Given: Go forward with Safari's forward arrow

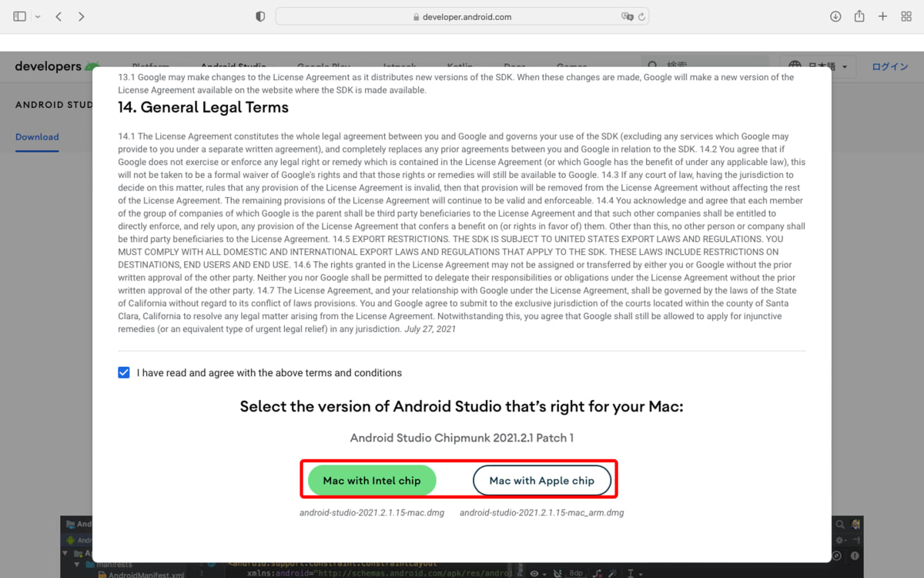Looking at the screenshot, I should [82, 16].
